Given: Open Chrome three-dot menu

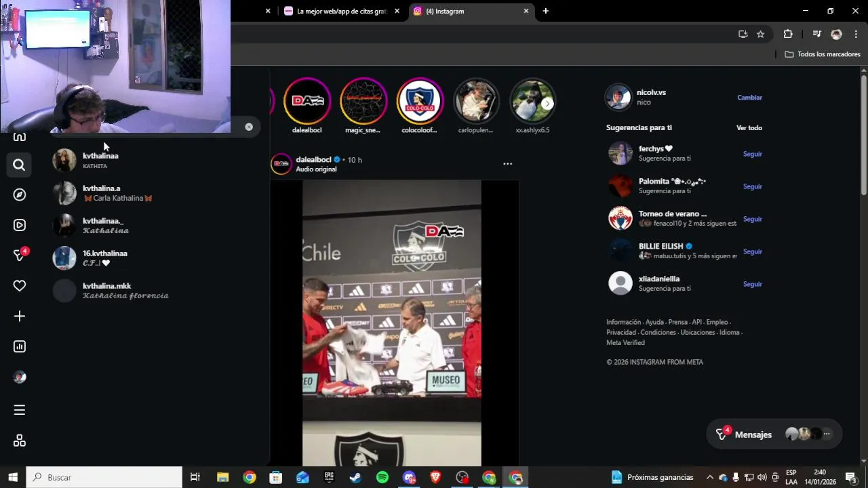Looking at the screenshot, I should tap(856, 34).
